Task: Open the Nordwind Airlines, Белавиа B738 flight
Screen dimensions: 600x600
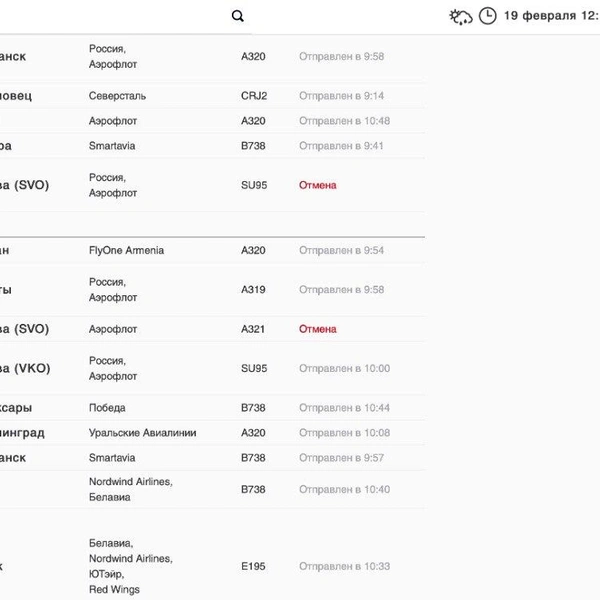Action: [130, 490]
